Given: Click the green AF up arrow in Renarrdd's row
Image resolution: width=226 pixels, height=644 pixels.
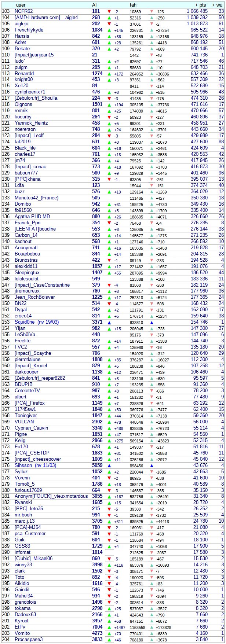Looking at the screenshot, I should pyautogui.click(x=109, y=74).
